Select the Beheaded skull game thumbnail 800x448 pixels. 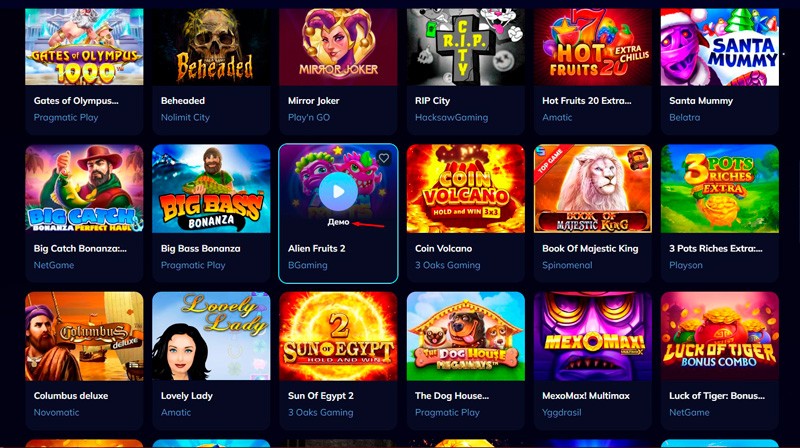211,46
